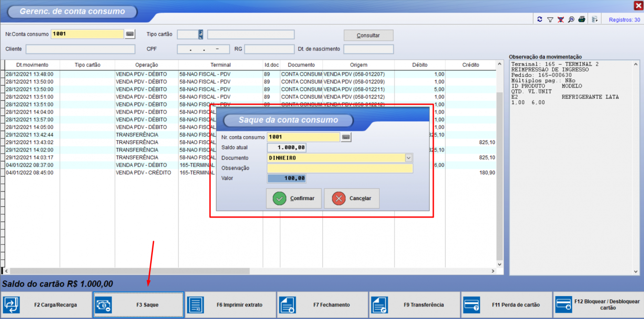Expand the Documento dropdown showing DINHEIRO
The height and width of the screenshot is (319, 644).
[x=408, y=158]
